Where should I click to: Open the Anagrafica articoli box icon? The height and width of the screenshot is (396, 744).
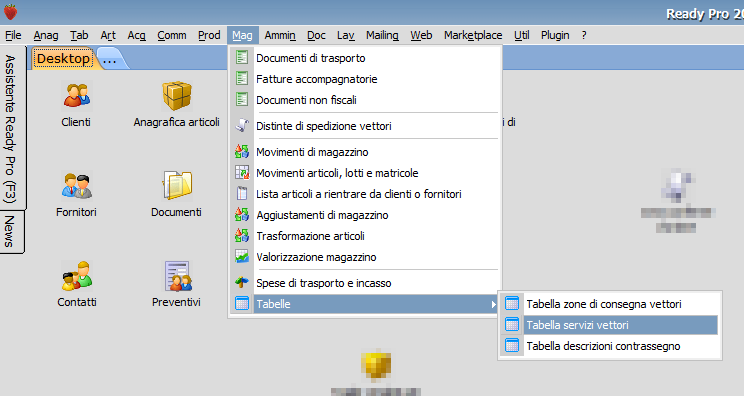coord(177,95)
